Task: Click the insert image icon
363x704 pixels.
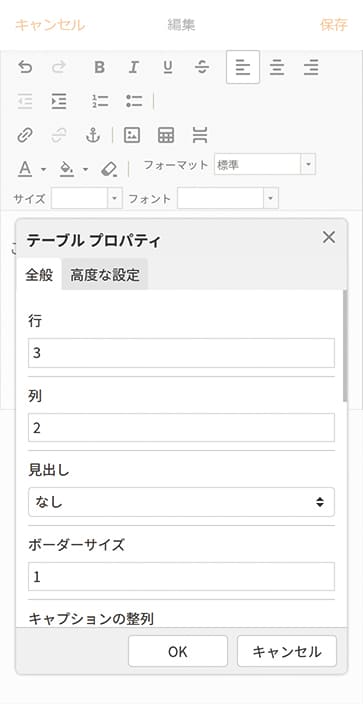Action: pyautogui.click(x=132, y=135)
